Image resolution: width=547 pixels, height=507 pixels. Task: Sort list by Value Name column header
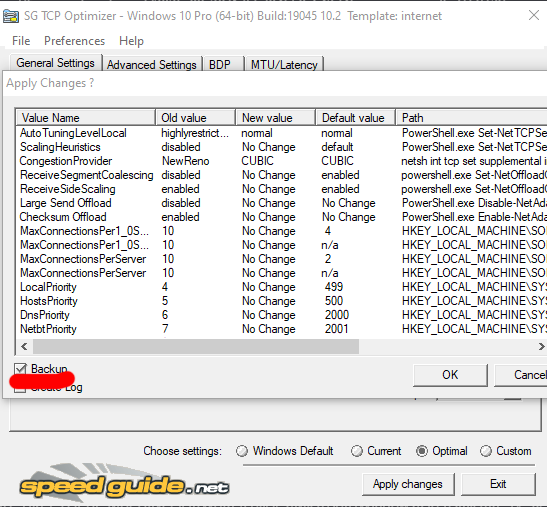[86, 118]
